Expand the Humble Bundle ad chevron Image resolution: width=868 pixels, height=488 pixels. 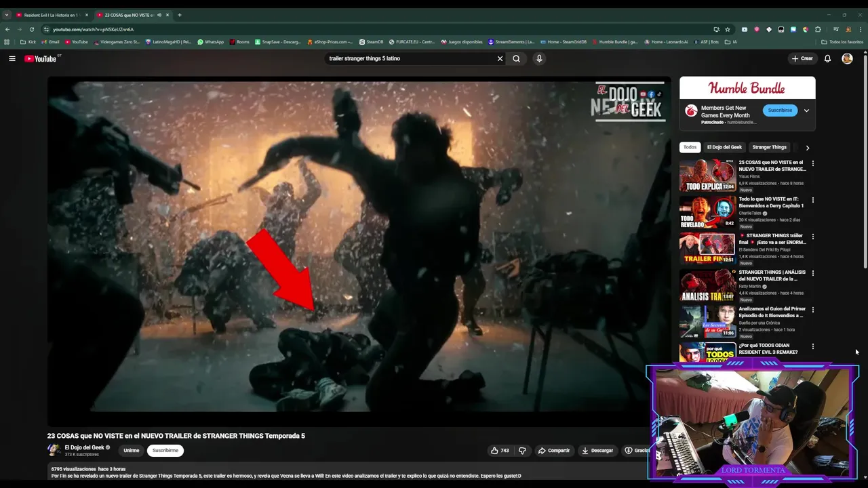click(806, 110)
